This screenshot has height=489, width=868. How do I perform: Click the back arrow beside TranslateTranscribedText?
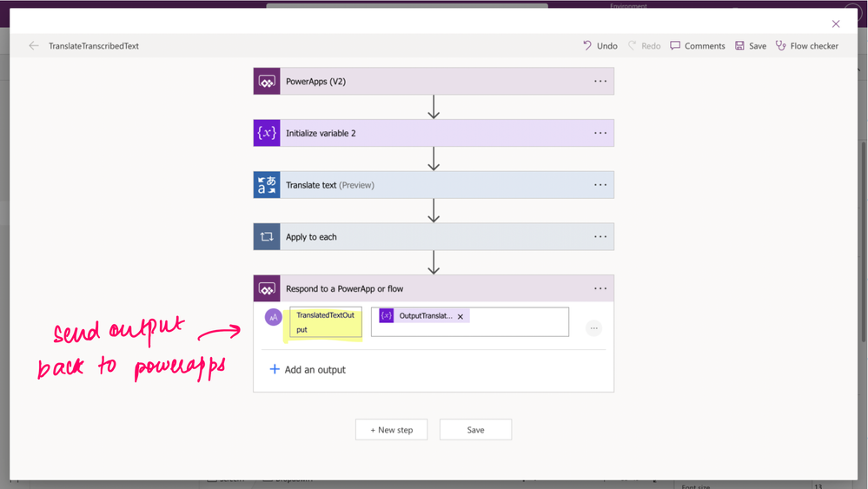tap(34, 46)
